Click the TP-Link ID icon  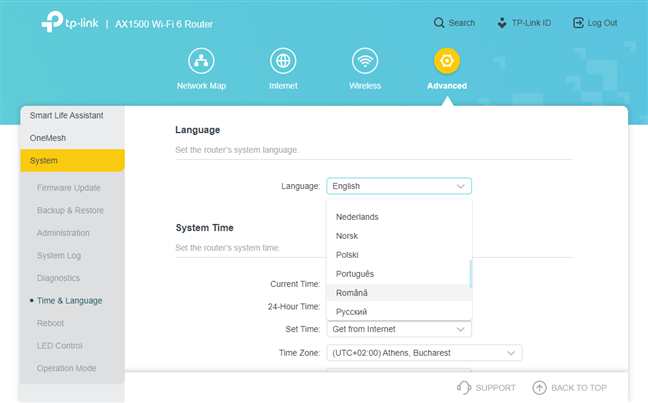502,23
